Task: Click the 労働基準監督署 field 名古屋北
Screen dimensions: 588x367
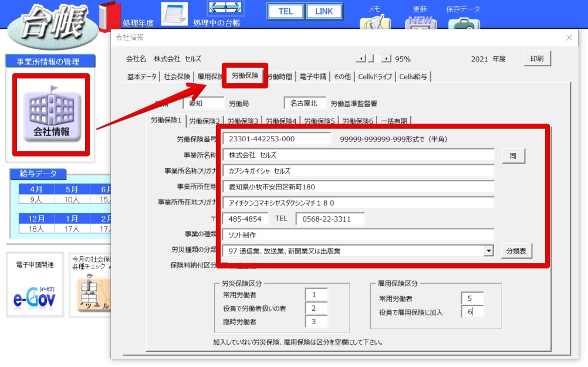Action: pos(305,103)
